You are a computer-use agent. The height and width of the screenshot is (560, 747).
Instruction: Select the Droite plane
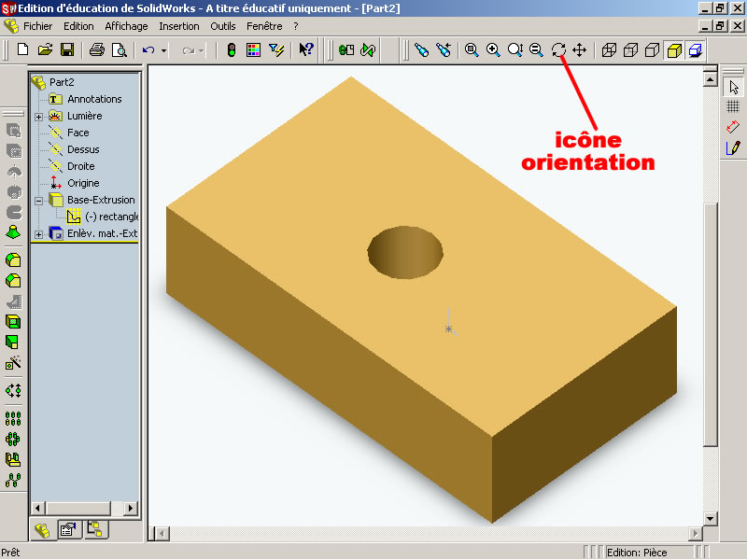pos(80,166)
